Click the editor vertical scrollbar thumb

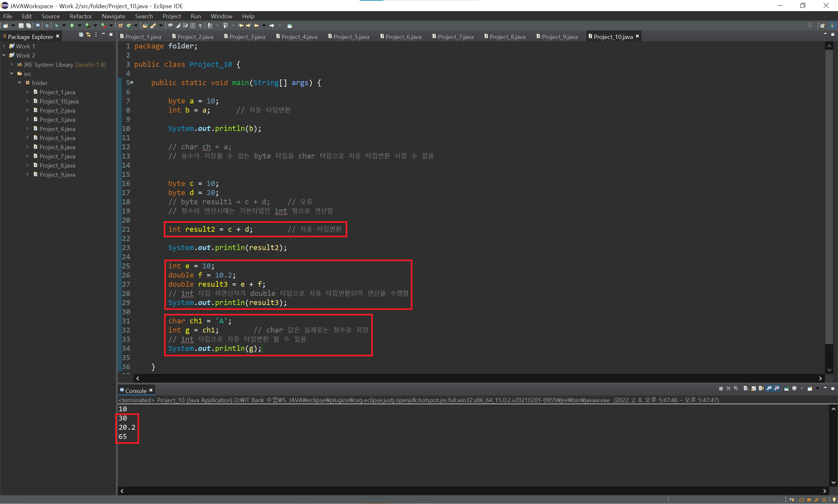[829, 197]
